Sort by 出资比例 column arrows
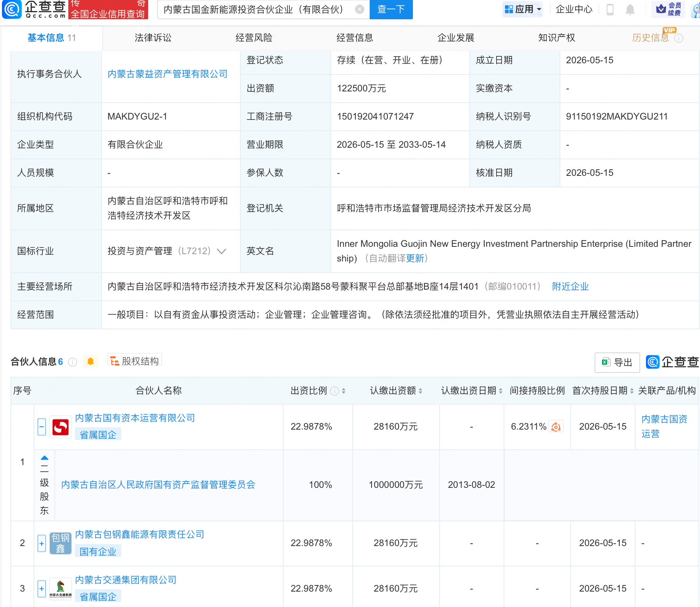Image resolution: width=700 pixels, height=607 pixels. coord(343,391)
